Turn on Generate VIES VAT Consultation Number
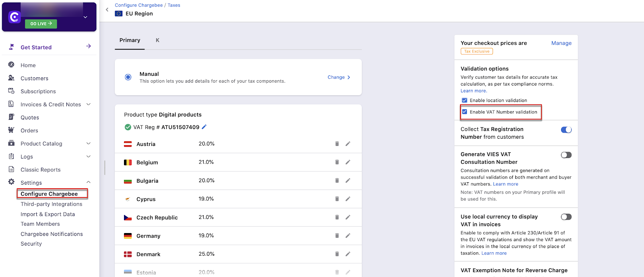This screenshot has height=277, width=644. tap(566, 155)
